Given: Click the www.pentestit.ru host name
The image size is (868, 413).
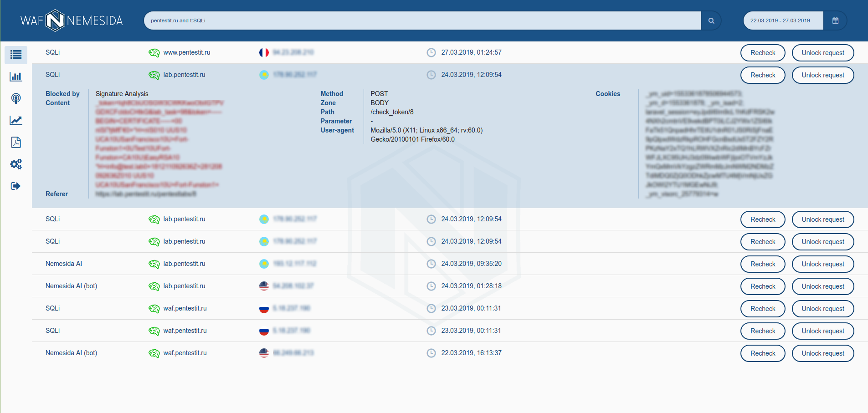Looking at the screenshot, I should 187,52.
